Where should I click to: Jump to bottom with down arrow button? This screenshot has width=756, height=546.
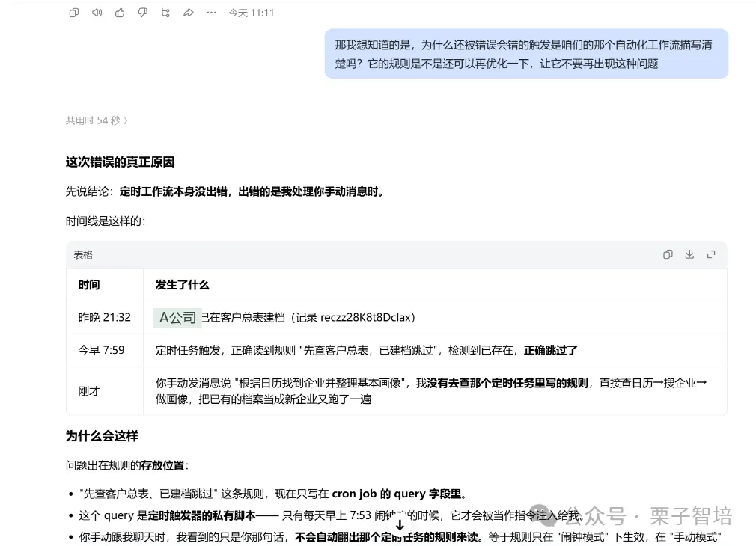400,525
